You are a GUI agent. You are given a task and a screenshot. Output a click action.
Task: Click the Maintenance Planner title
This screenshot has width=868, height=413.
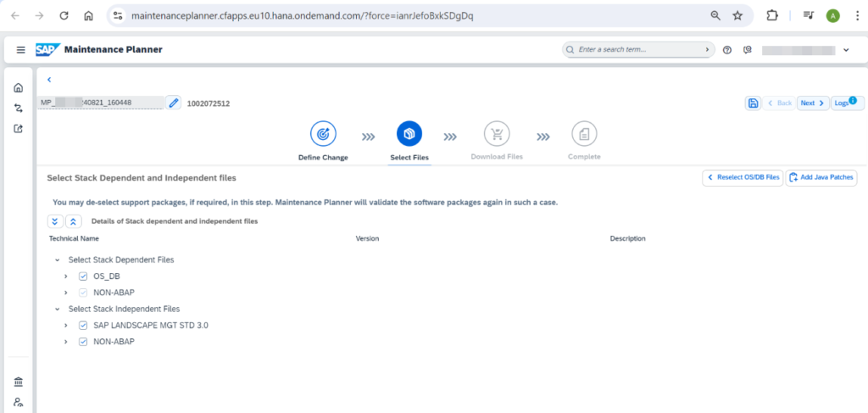click(x=114, y=50)
